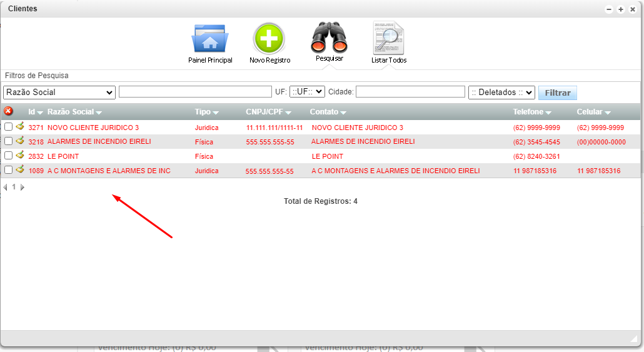
Task: Click the Novo Registro green plus icon
Action: click(269, 39)
